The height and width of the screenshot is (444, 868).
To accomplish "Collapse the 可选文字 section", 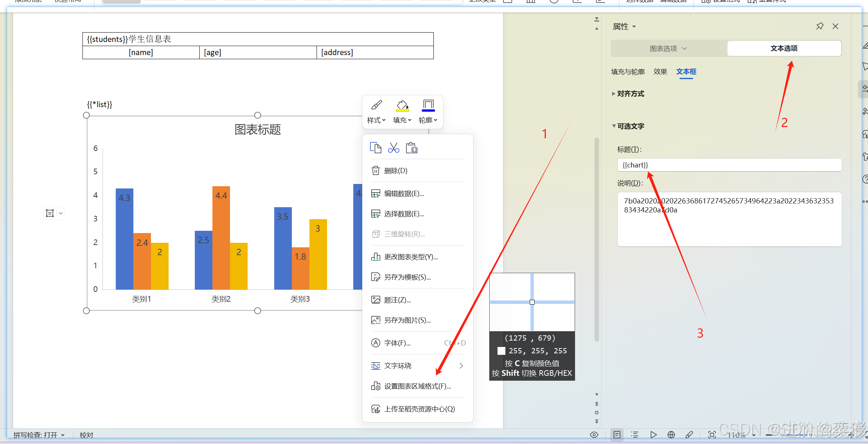I will 630,126.
